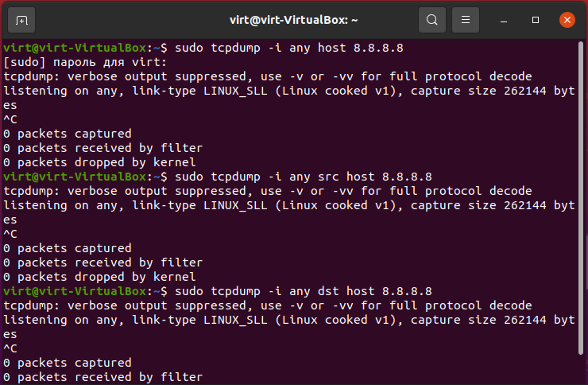588x385 pixels.
Task: Click the last '0 packets captured' line
Action: coord(68,363)
